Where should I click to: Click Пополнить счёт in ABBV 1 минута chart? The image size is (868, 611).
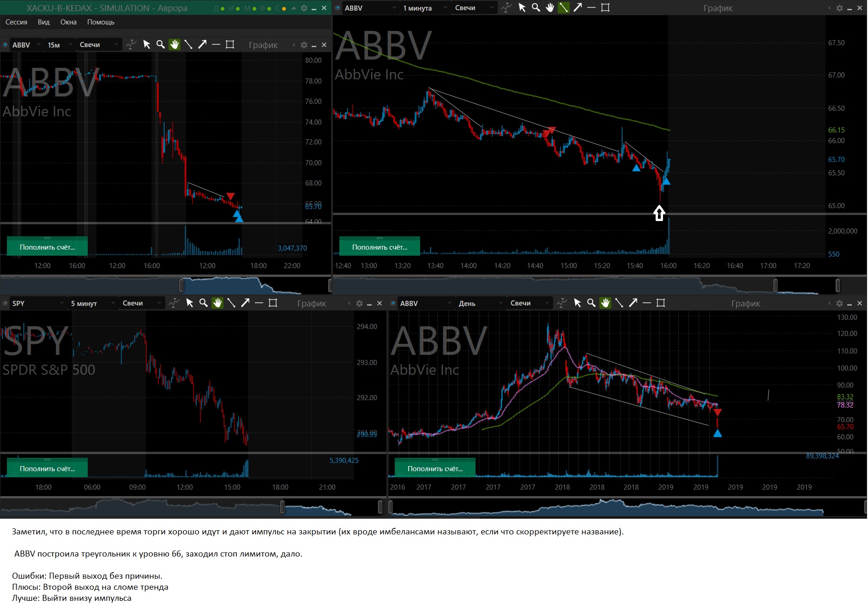click(x=380, y=246)
